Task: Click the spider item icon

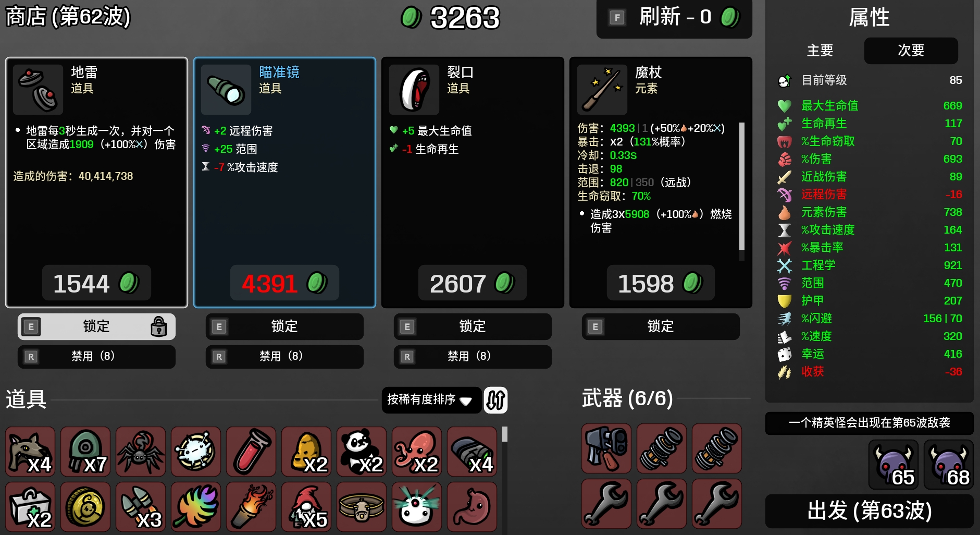Action: (141, 451)
